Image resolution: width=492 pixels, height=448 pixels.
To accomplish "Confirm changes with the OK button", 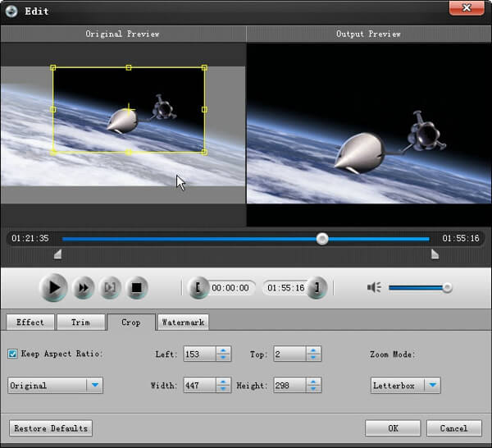I will click(x=393, y=427).
